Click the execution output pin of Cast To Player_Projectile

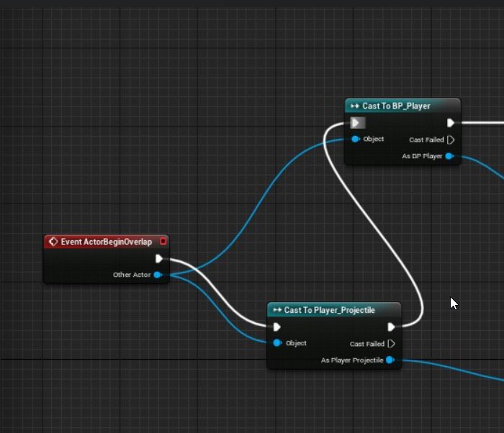pyautogui.click(x=391, y=327)
